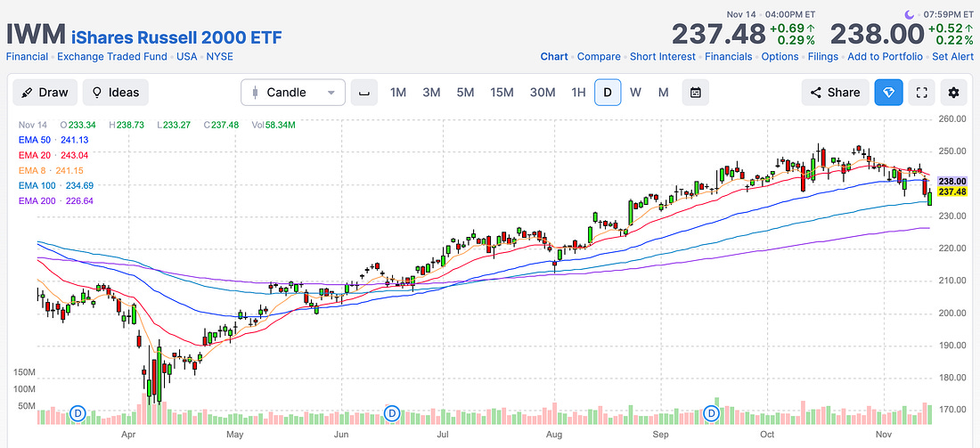The height and width of the screenshot is (448, 980).
Task: Open the Financials link
Action: [x=729, y=56]
